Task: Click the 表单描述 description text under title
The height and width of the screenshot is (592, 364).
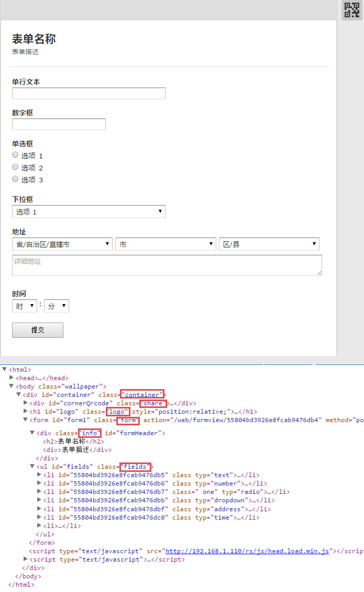Action: 25,52
